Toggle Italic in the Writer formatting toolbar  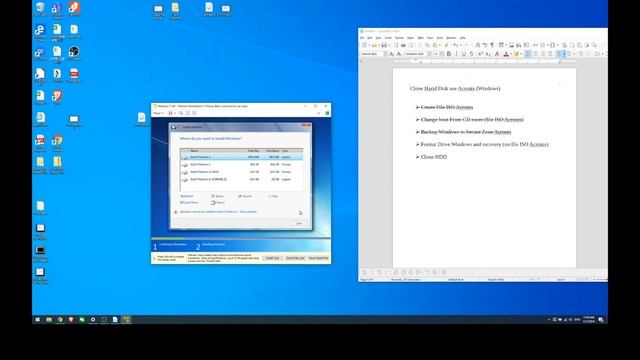tap(456, 54)
